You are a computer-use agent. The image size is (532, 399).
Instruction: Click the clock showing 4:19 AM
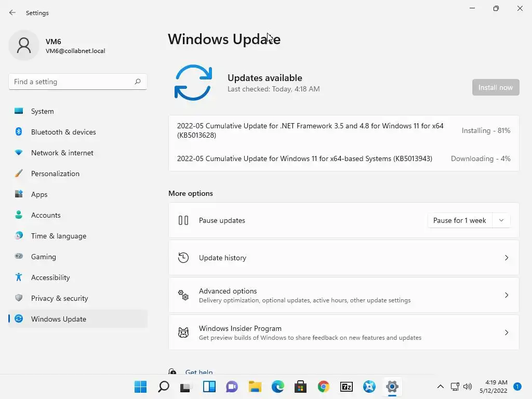(496, 382)
